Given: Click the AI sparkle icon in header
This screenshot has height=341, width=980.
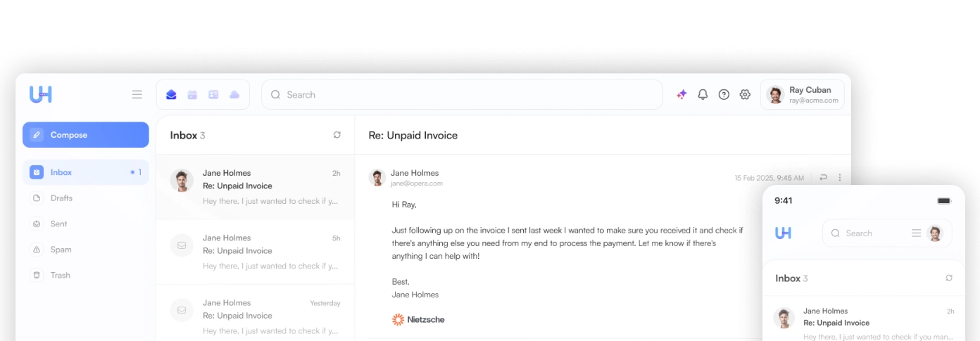Looking at the screenshot, I should (x=681, y=94).
